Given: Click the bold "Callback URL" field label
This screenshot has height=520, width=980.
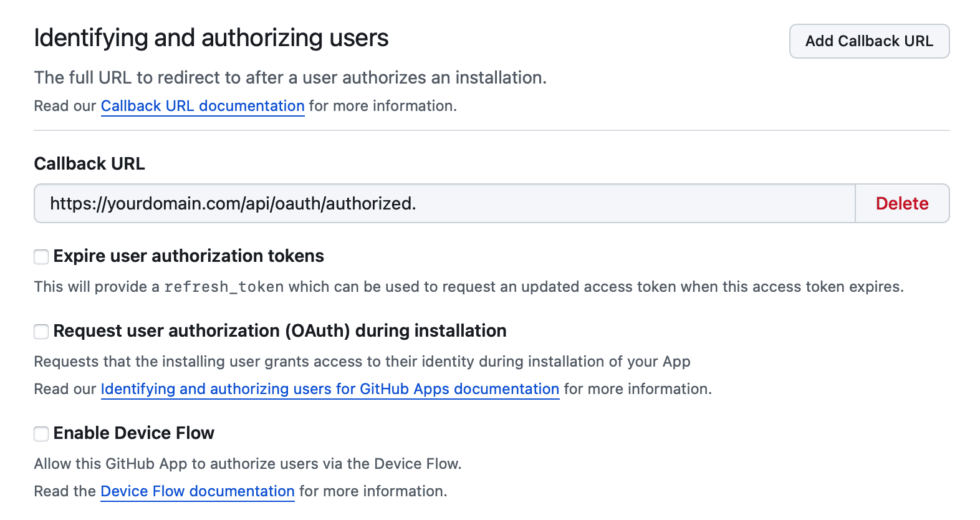Looking at the screenshot, I should 89,164.
